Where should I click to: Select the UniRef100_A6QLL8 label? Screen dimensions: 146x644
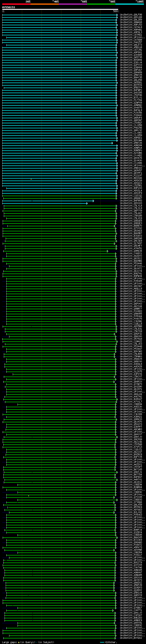tap(131, 289)
